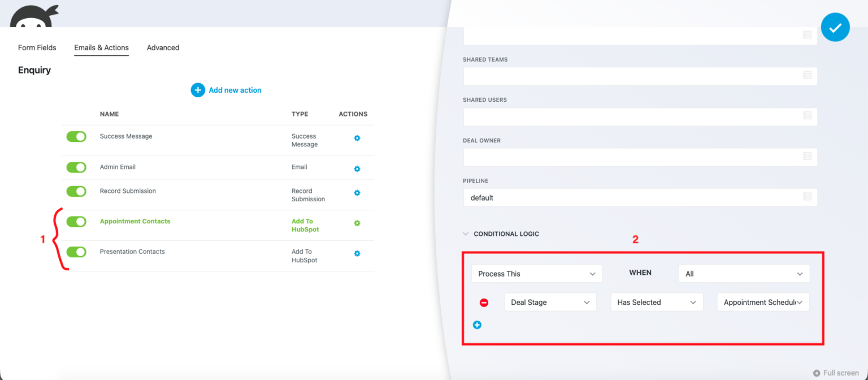The width and height of the screenshot is (868, 380).
Task: Click the Full screen link
Action: click(x=841, y=373)
